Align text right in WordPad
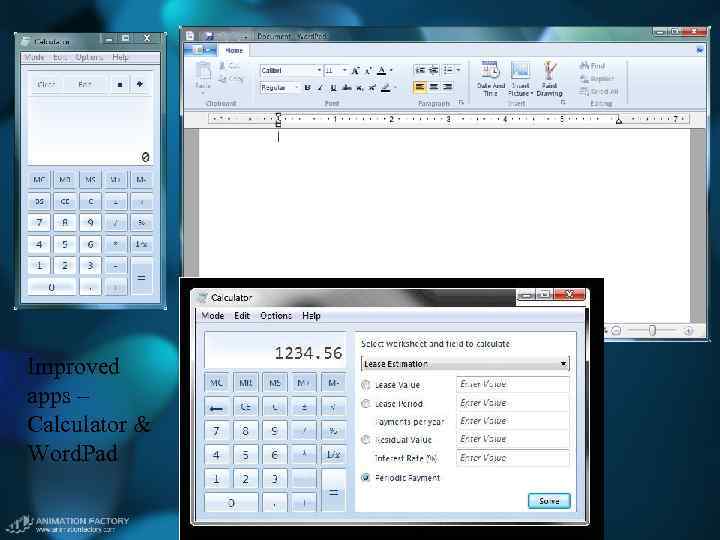The height and width of the screenshot is (540, 720). [x=448, y=87]
